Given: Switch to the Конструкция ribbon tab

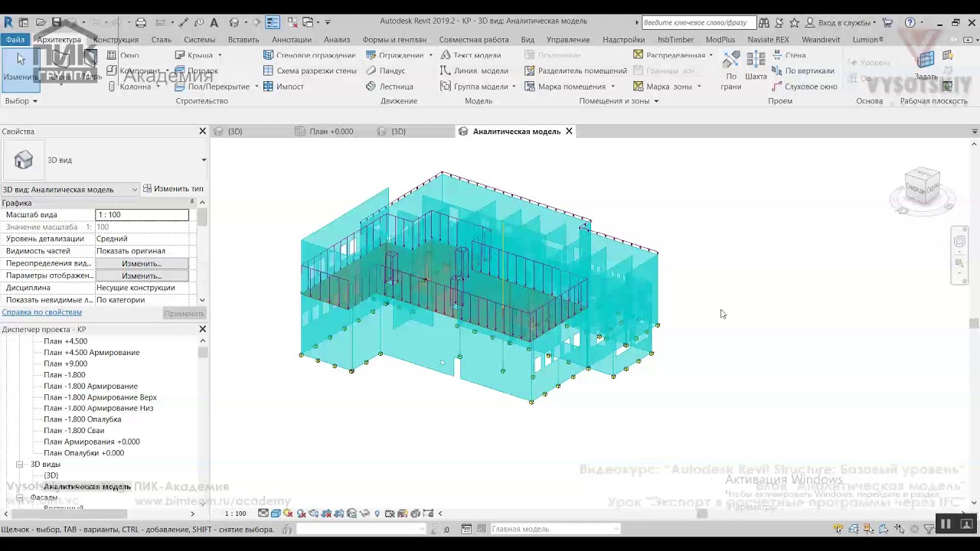Looking at the screenshot, I should 116,40.
